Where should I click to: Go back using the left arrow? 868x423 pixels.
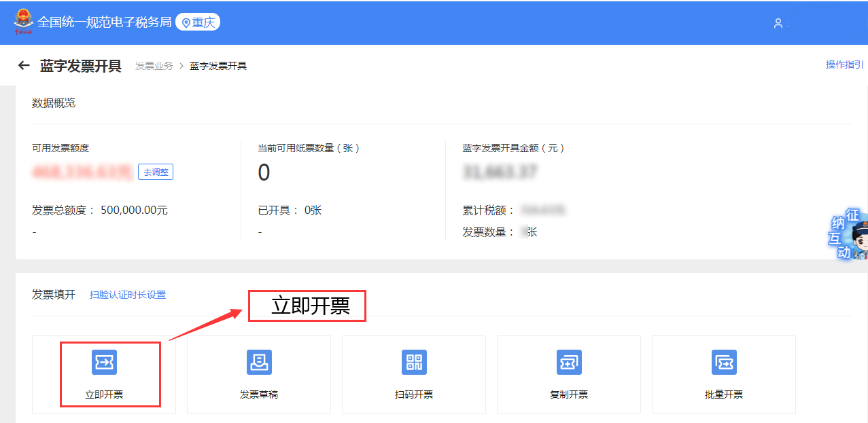24,66
